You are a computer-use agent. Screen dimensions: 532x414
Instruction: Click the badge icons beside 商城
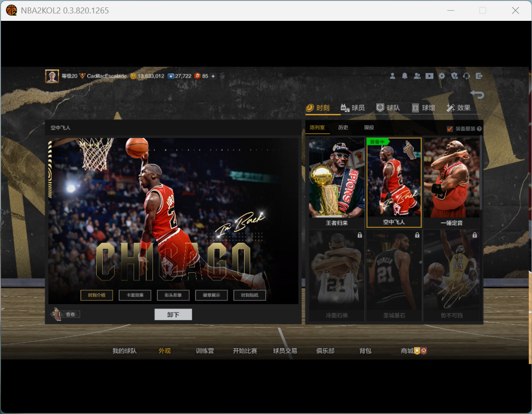[420, 351]
